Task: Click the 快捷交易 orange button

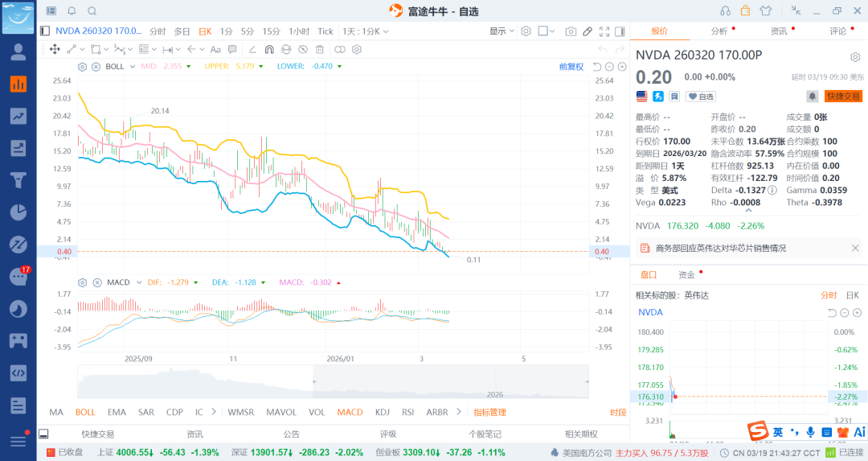Action: [x=843, y=97]
